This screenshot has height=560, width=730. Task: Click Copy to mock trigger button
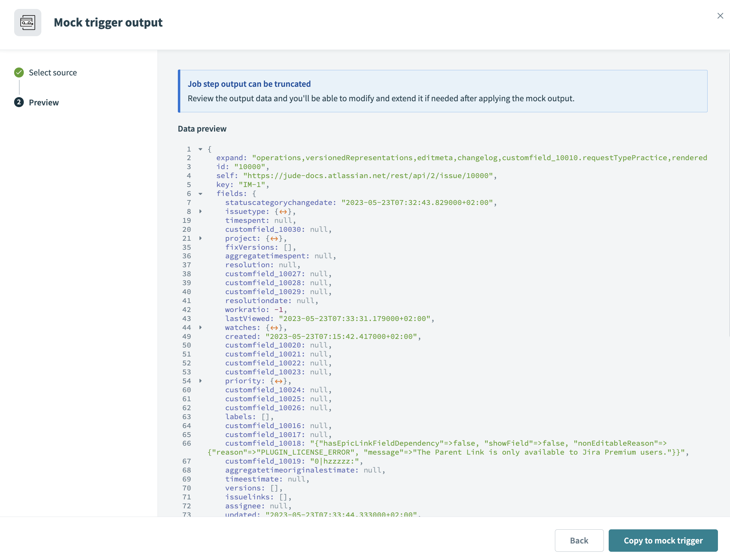pos(663,540)
